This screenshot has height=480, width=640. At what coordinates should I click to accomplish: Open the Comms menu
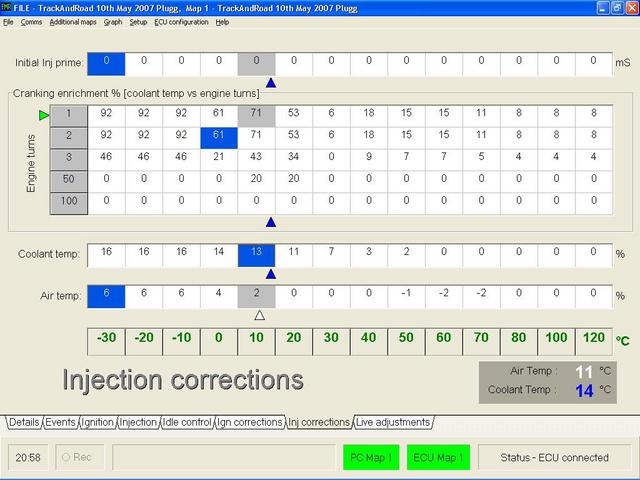tap(31, 22)
